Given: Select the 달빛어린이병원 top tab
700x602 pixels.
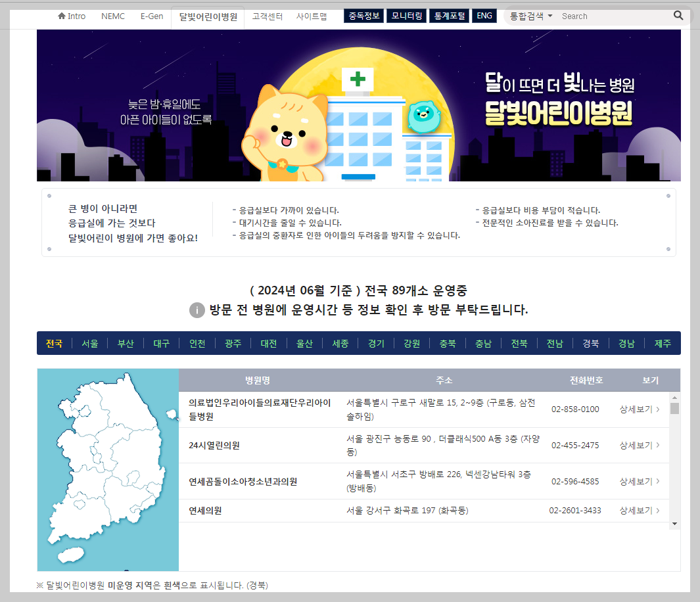Looking at the screenshot, I should click(x=208, y=17).
